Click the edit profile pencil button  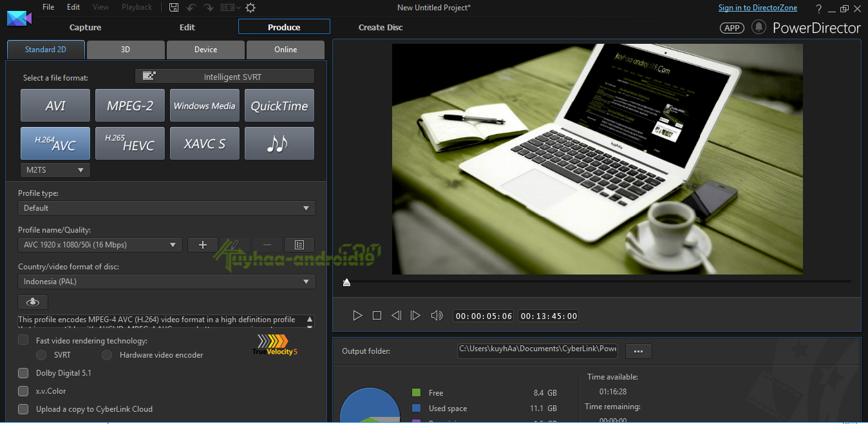235,245
